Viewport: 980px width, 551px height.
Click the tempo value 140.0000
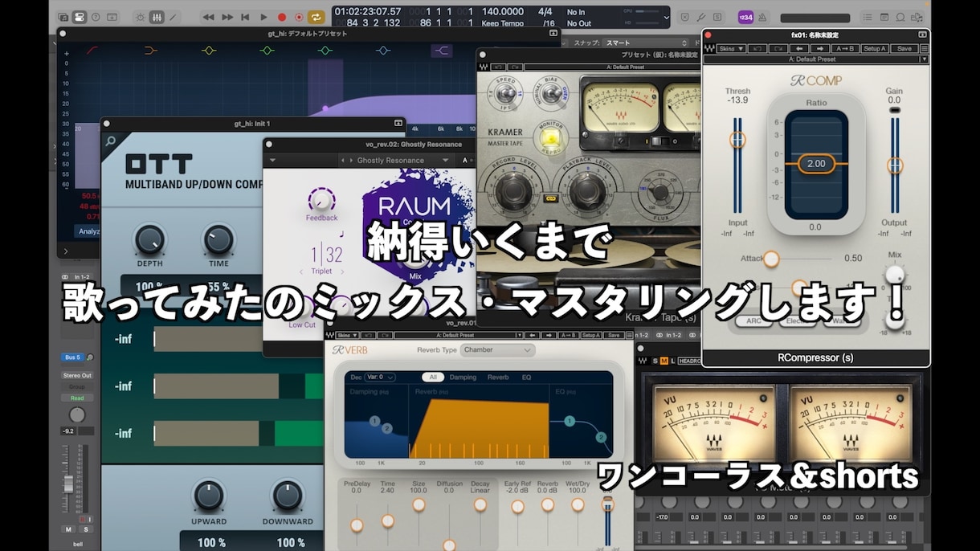pos(503,12)
